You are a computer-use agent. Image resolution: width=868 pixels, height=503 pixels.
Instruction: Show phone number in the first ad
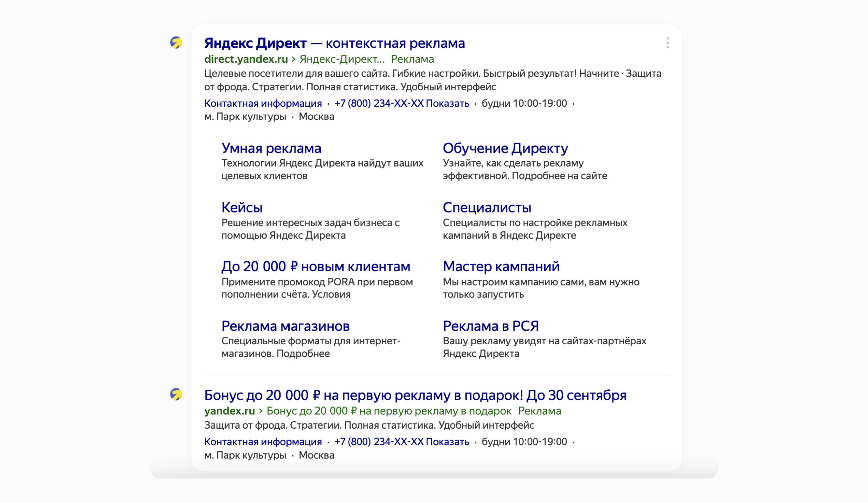click(402, 103)
